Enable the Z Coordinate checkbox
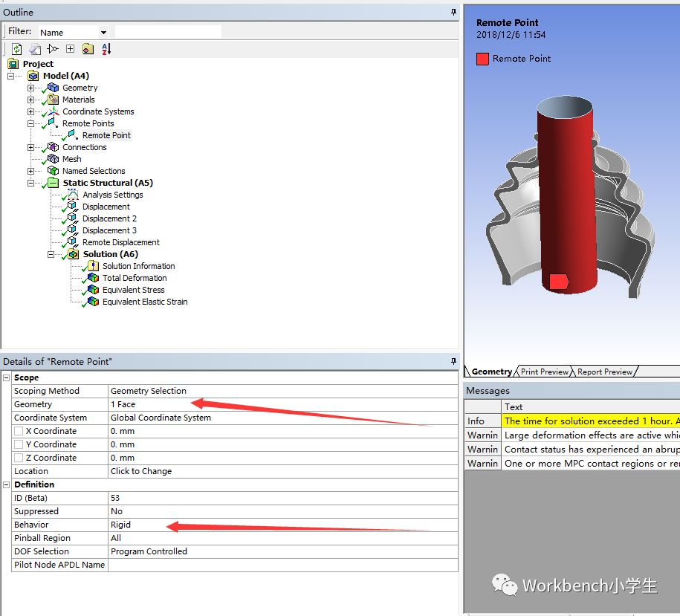Viewport: 680px width, 616px height. [19, 458]
